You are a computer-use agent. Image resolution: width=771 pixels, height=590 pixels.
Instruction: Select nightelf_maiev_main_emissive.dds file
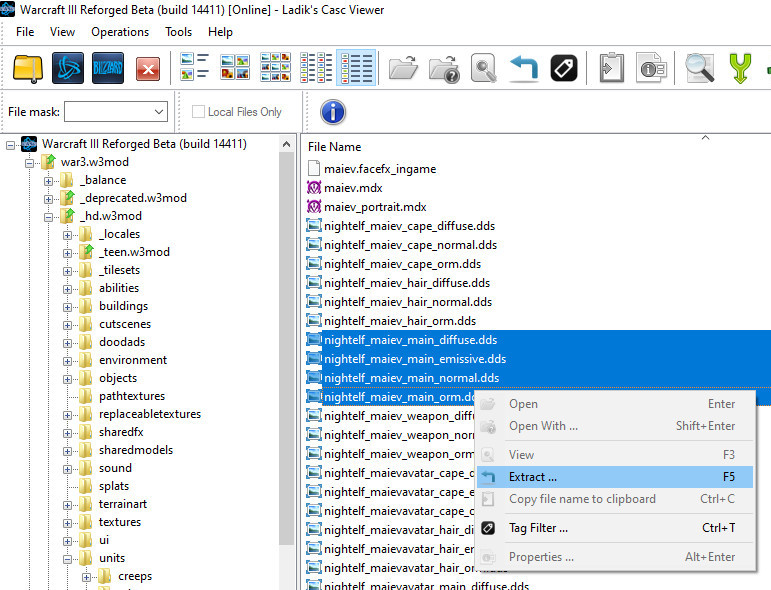point(415,359)
